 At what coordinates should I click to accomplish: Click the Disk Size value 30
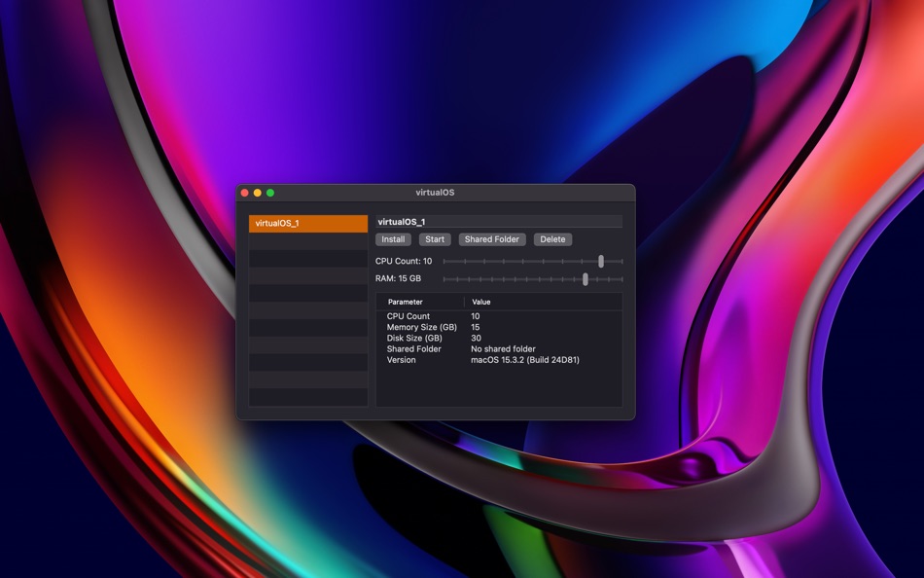coord(477,338)
